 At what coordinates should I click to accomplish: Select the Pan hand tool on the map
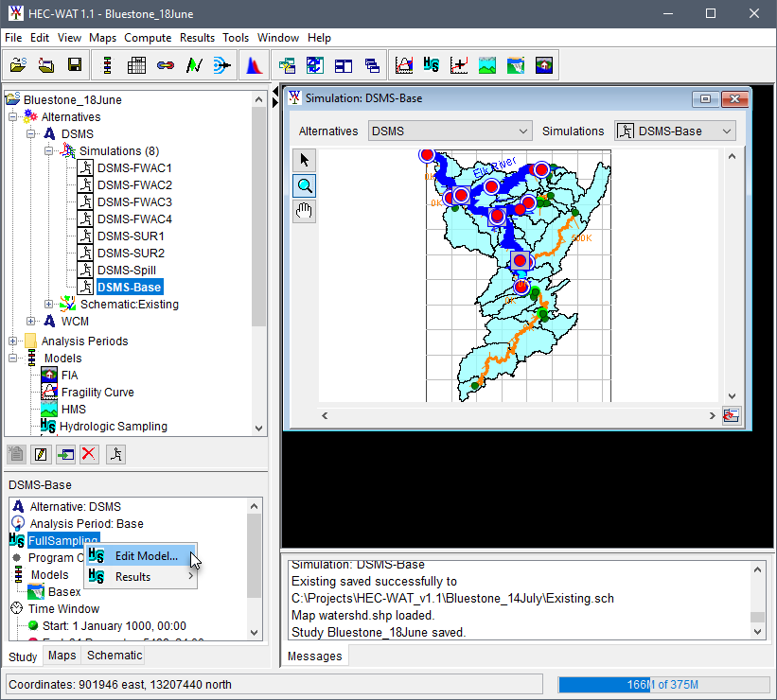[304, 211]
